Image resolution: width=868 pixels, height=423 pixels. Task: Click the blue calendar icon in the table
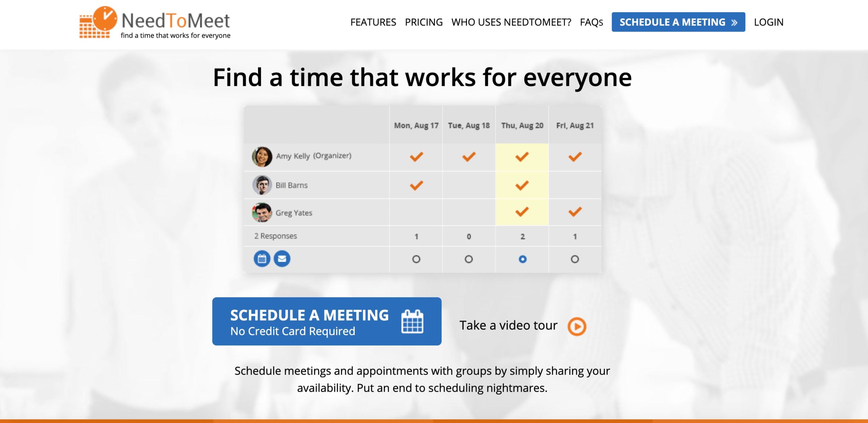[262, 259]
